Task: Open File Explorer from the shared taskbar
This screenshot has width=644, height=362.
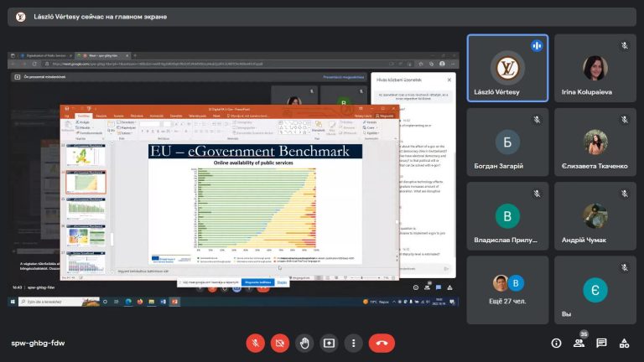Action: (x=152, y=302)
